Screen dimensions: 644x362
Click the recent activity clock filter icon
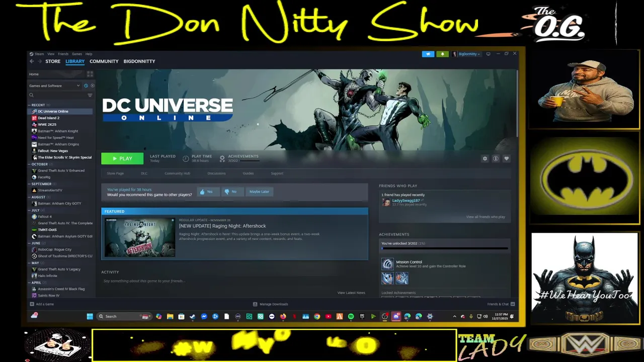tap(86, 85)
